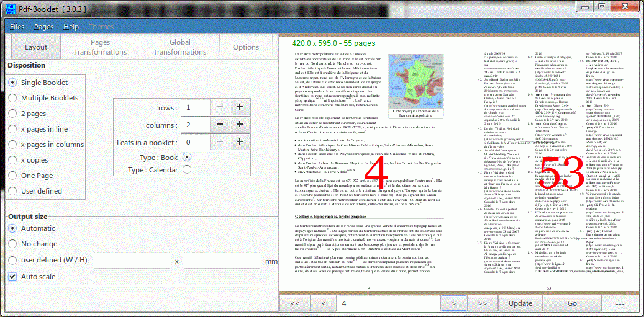Viewport: 644px width, 317px height.
Task: Decrease the columns value
Action: pyautogui.click(x=220, y=124)
